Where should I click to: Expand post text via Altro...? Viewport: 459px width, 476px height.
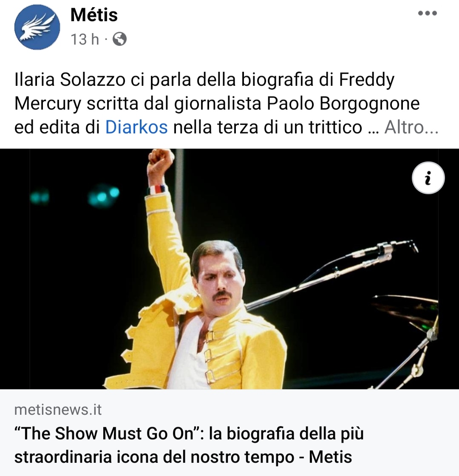[411, 127]
